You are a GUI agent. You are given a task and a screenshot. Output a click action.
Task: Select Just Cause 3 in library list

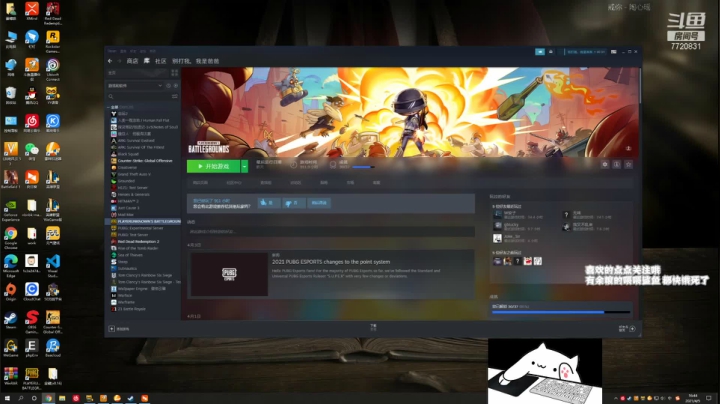(x=125, y=208)
